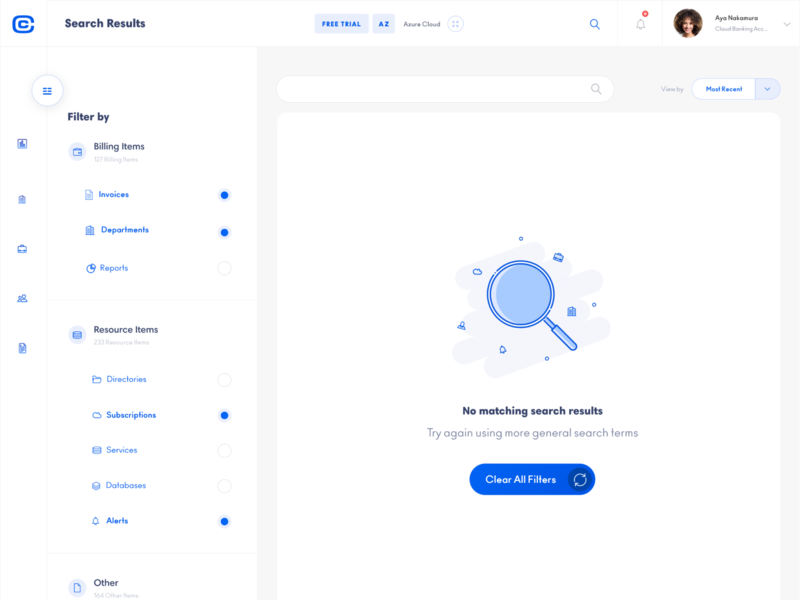Screen dimensions: 800x600
Task: Click the Alerts filter label
Action: pyautogui.click(x=117, y=520)
